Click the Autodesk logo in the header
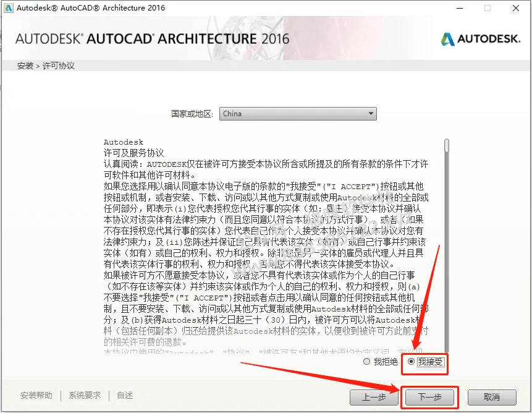This screenshot has width=532, height=413. point(481,39)
